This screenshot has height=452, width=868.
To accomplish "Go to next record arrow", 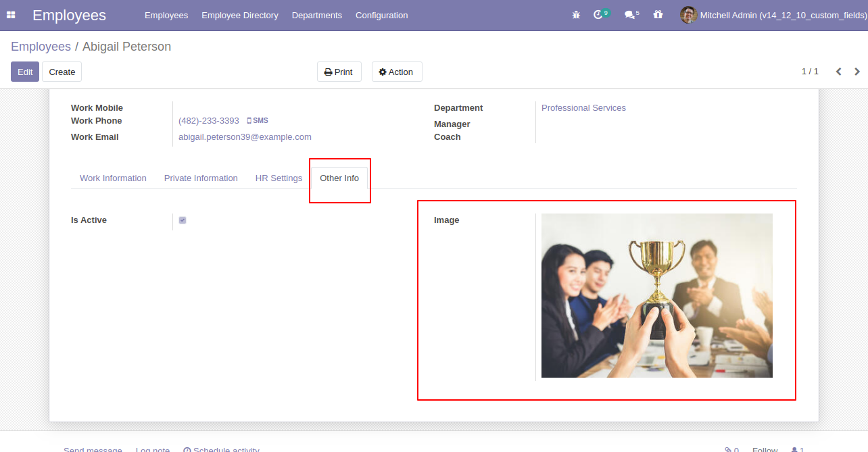I will tap(857, 72).
